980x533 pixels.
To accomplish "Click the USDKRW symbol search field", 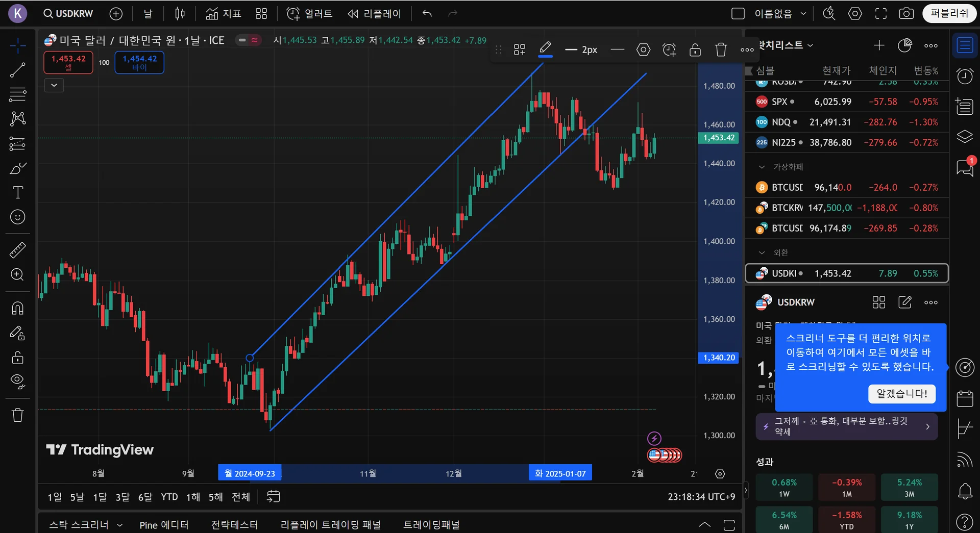I will coord(68,14).
